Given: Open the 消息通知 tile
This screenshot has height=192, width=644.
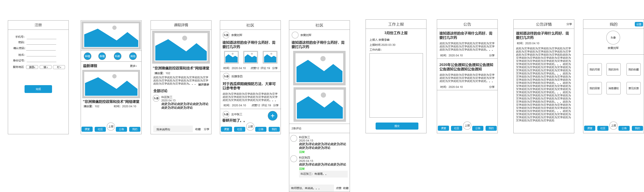Looking at the screenshot, I should 613,88.
